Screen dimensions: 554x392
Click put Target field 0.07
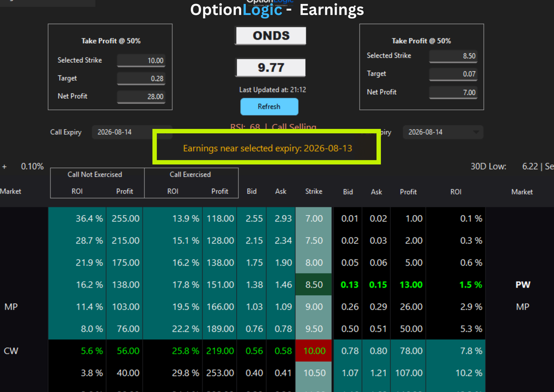pyautogui.click(x=453, y=74)
